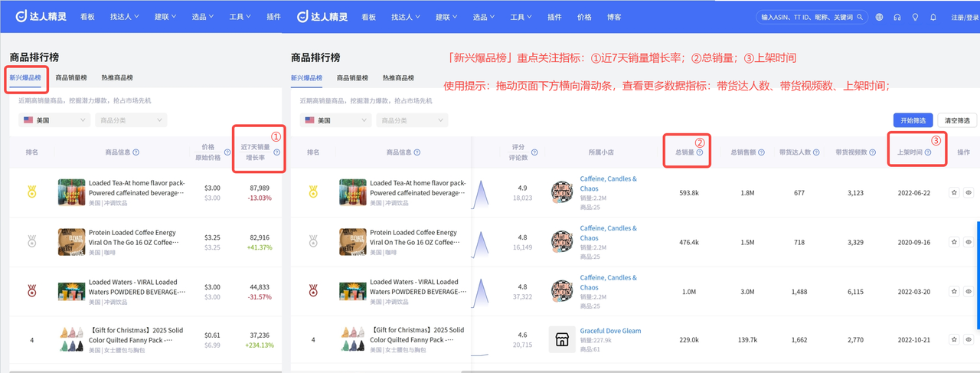Switch to 热推商品榜 tab in right panel
This screenshot has width=980, height=373.
[398, 77]
